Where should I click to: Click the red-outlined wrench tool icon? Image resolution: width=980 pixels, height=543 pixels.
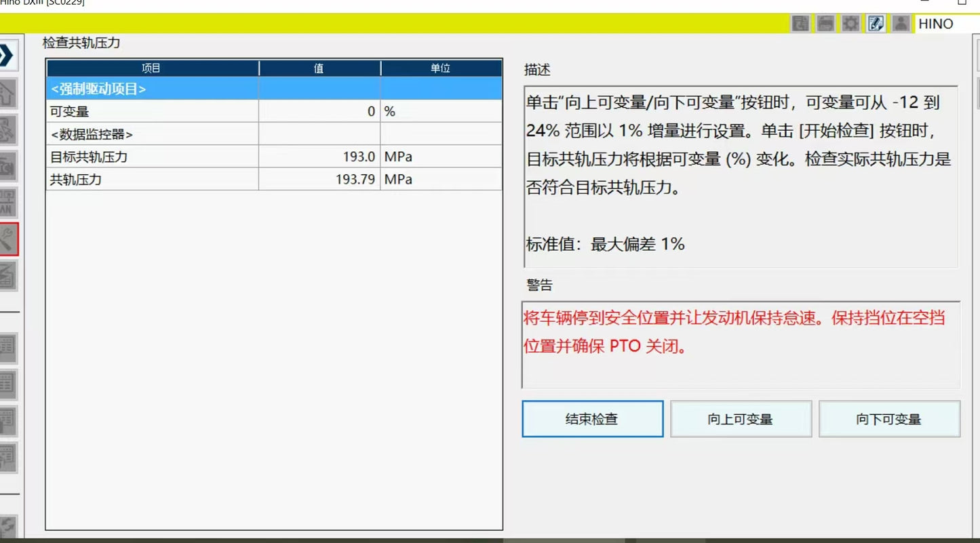pos(7,239)
